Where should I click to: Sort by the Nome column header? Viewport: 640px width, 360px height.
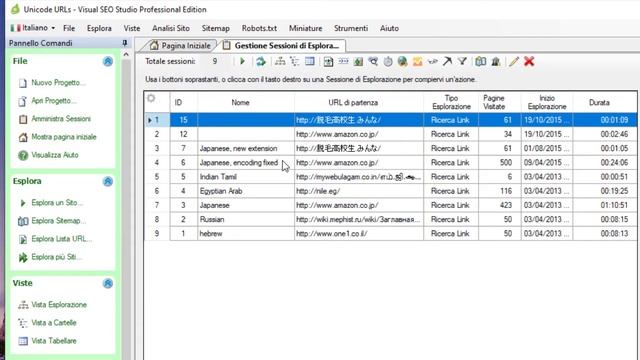pyautogui.click(x=246, y=102)
